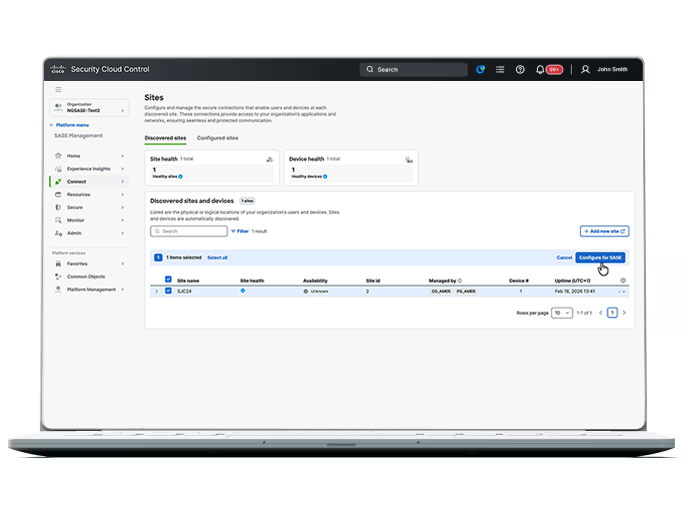This screenshot has height=513, width=684.
Task: Expand the Home submenu arrow
Action: (123, 156)
